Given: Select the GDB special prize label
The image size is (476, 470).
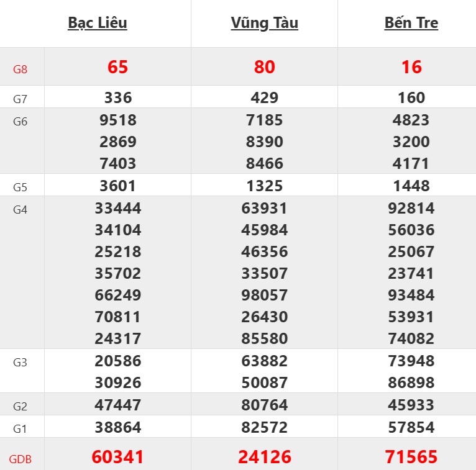Looking at the screenshot, I should coord(21,459).
